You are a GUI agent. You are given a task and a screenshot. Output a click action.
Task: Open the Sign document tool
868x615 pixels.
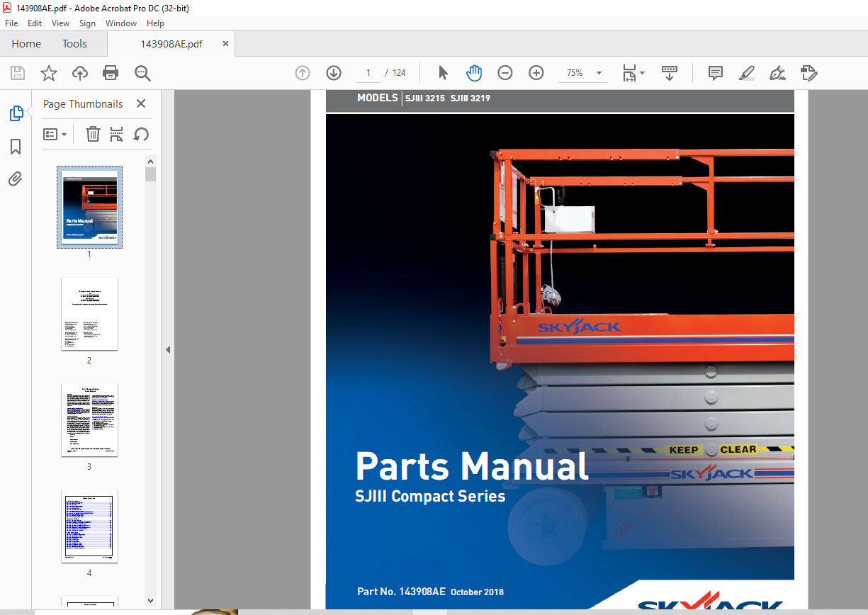777,73
